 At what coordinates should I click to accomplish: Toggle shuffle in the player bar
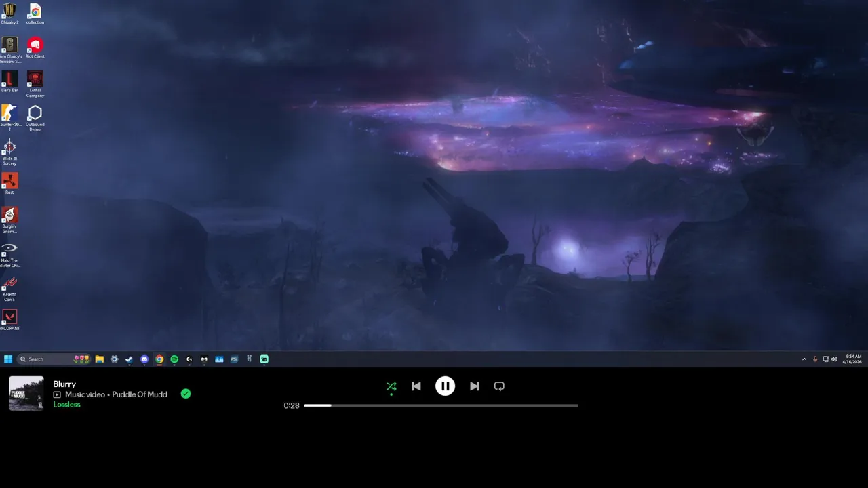click(x=391, y=386)
